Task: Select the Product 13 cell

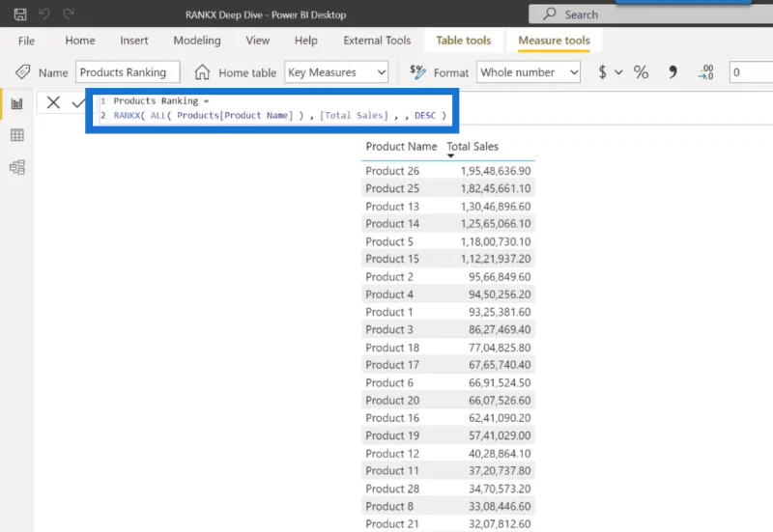Action: click(x=392, y=207)
